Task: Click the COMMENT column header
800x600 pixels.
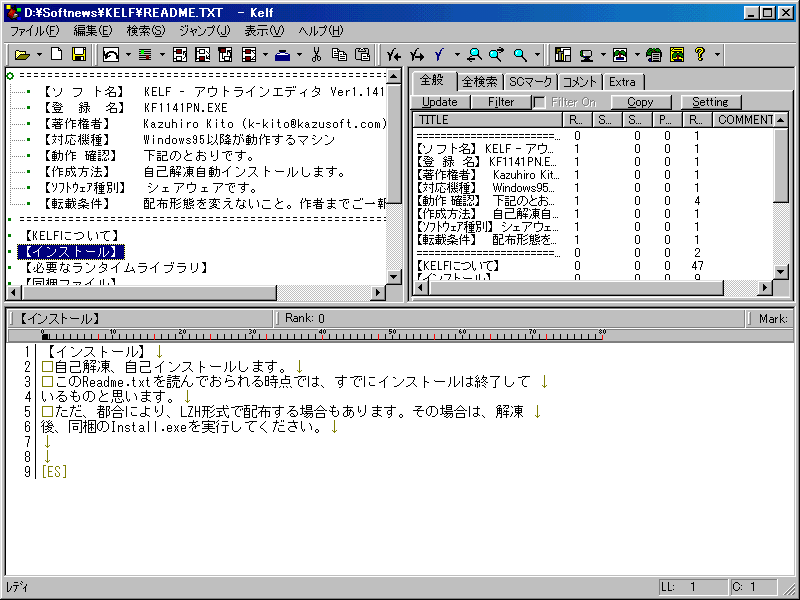Action: click(x=745, y=120)
